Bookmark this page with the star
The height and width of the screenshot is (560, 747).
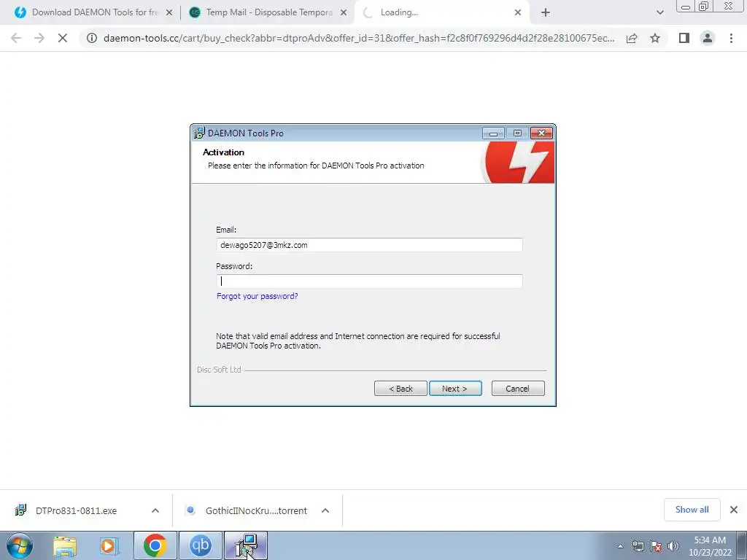pyautogui.click(x=655, y=38)
